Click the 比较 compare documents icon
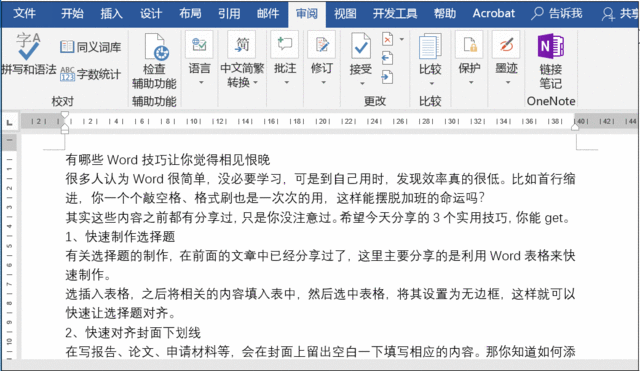This screenshot has width=640, height=371. [x=430, y=47]
